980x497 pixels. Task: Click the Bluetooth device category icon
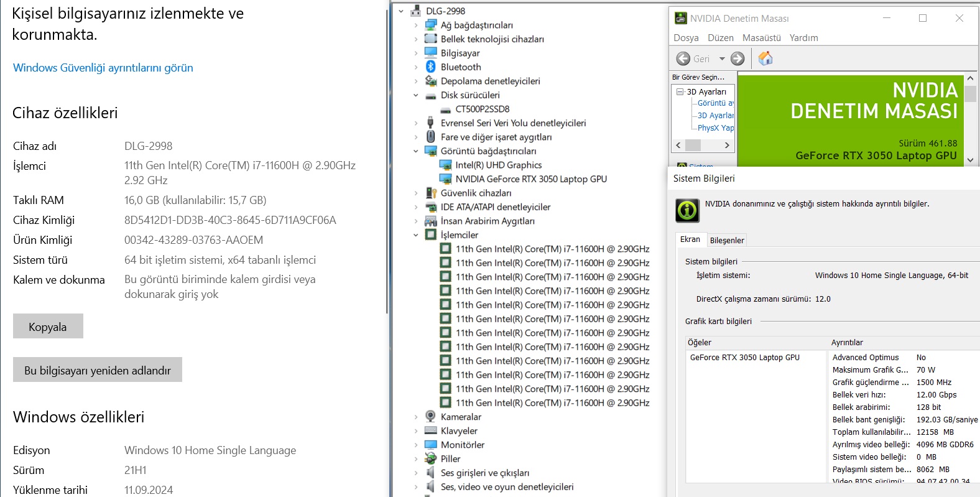(x=430, y=67)
